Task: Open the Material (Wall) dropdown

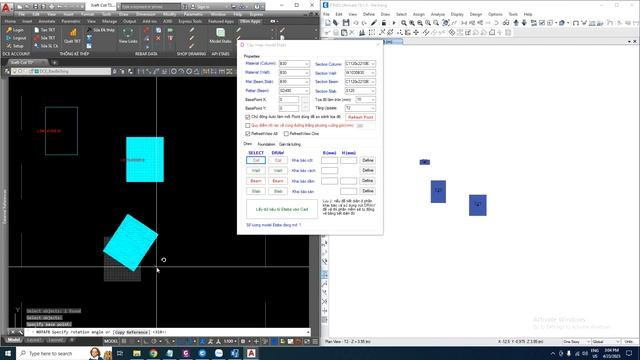Action: 294,73
